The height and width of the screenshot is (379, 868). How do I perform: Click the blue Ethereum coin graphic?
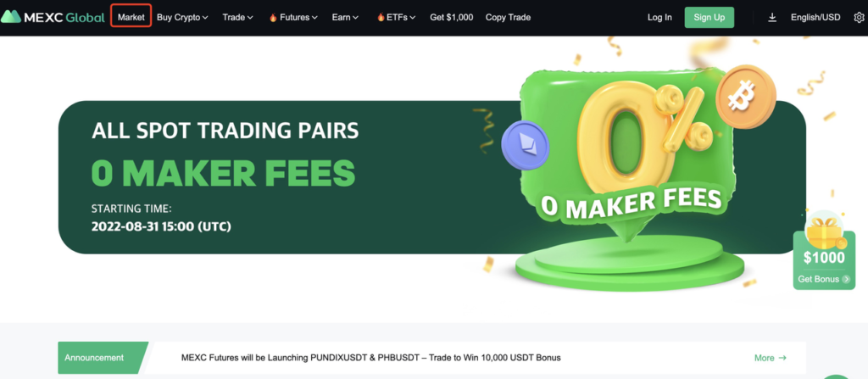pos(526,145)
